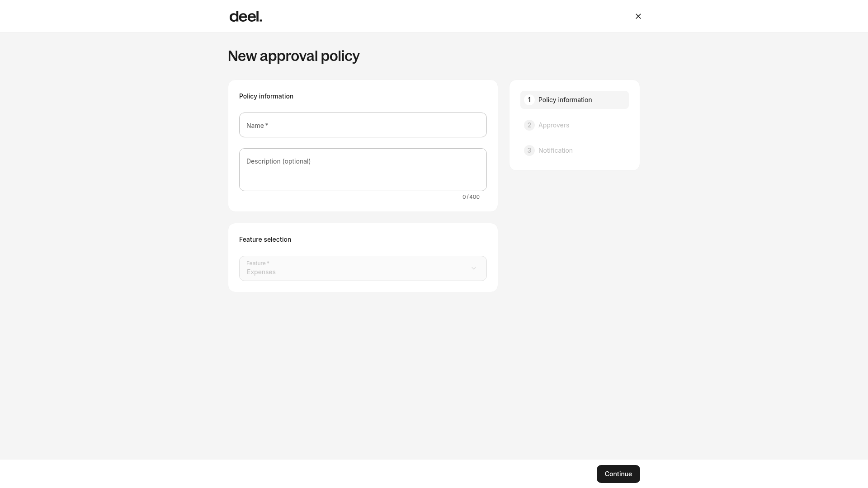Click the Continue button

coord(618,474)
